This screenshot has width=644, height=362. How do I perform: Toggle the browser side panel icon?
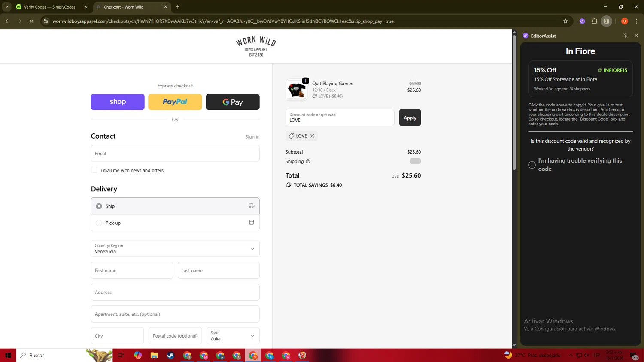tap(606, 21)
